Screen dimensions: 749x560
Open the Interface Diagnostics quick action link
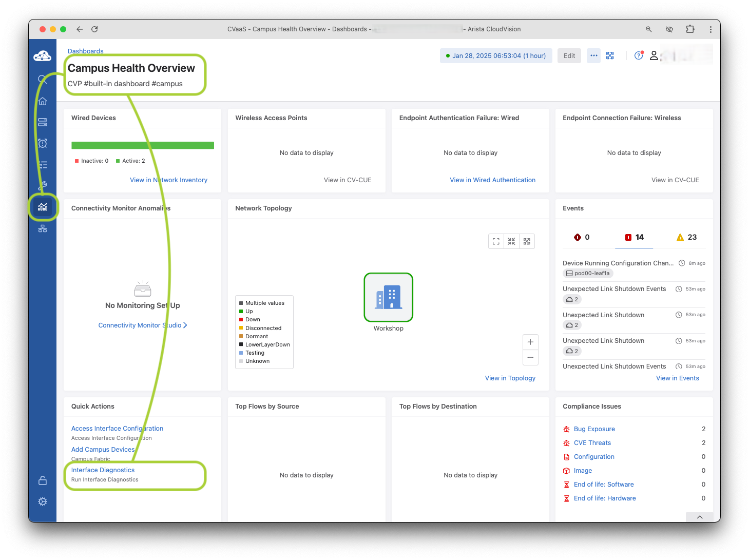click(103, 470)
